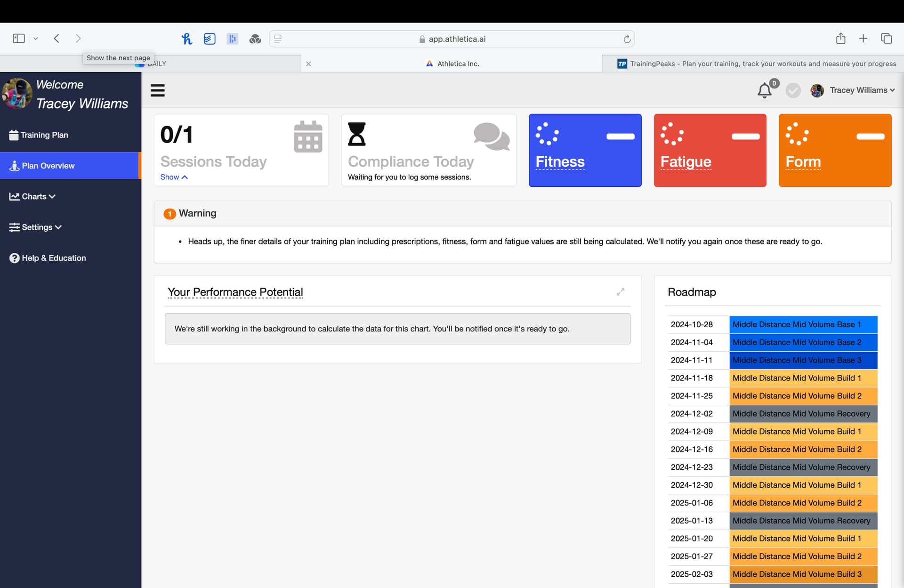Click the calendar icon in Sessions Today
Screen dimensions: 904x588
tap(308, 137)
